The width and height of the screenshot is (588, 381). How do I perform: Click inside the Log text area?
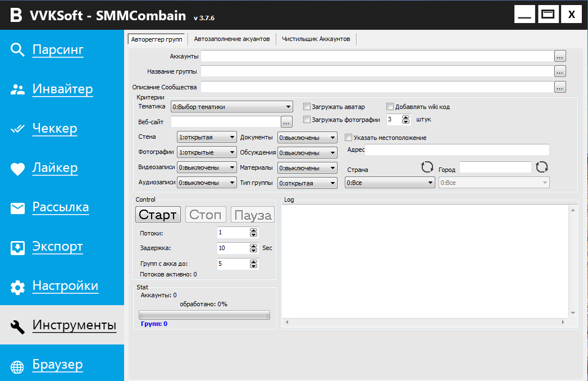[425, 261]
